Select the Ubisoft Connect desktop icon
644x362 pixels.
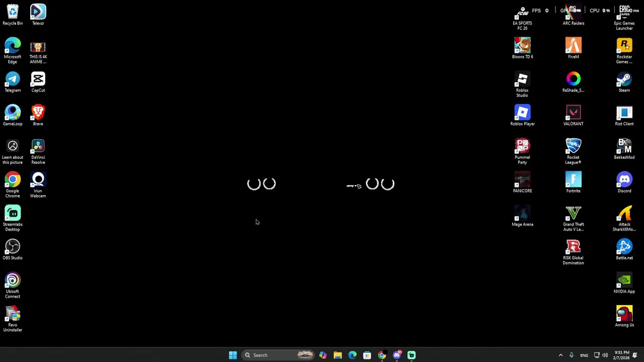13,286
